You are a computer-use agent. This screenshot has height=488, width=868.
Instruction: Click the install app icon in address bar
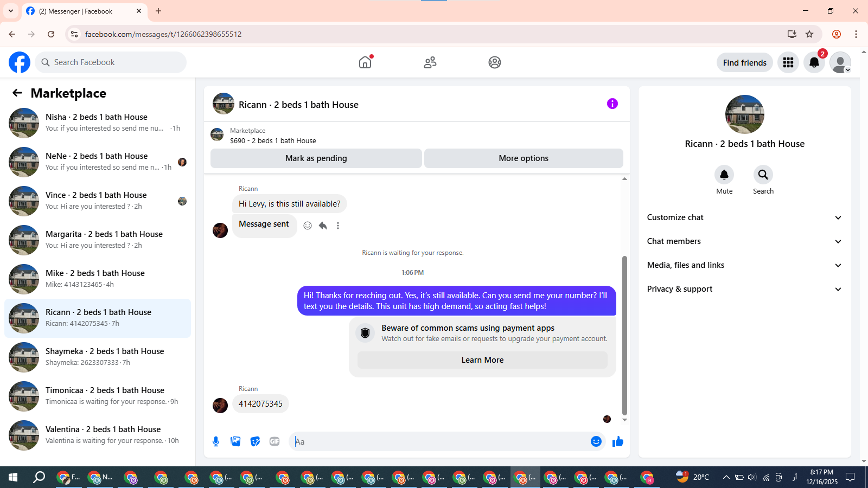coord(792,34)
